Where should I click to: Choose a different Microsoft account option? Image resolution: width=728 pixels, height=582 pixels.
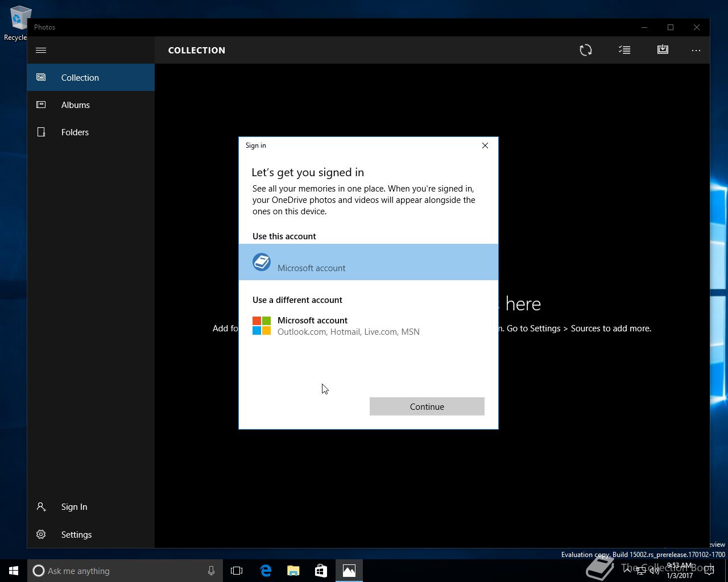(369, 326)
